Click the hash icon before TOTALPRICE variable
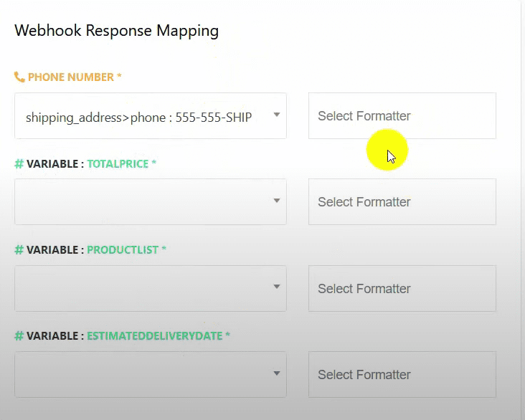This screenshot has height=420, width=525. 19,164
